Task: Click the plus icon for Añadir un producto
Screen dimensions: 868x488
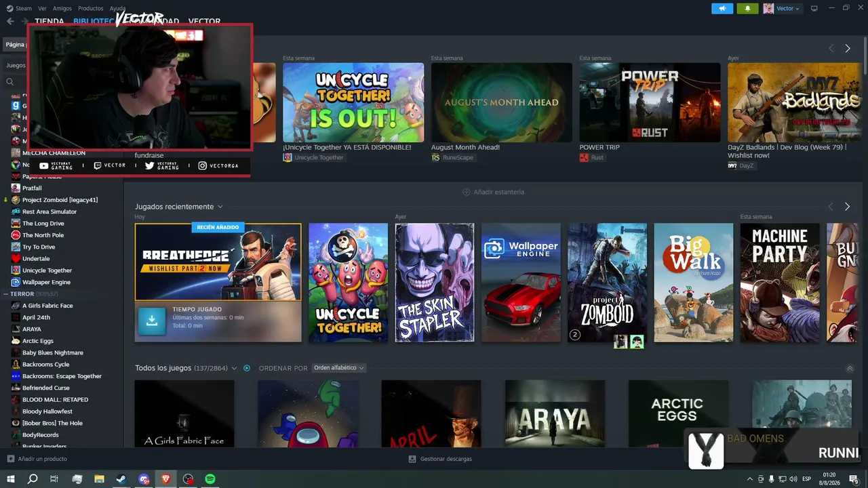Action: point(11,459)
